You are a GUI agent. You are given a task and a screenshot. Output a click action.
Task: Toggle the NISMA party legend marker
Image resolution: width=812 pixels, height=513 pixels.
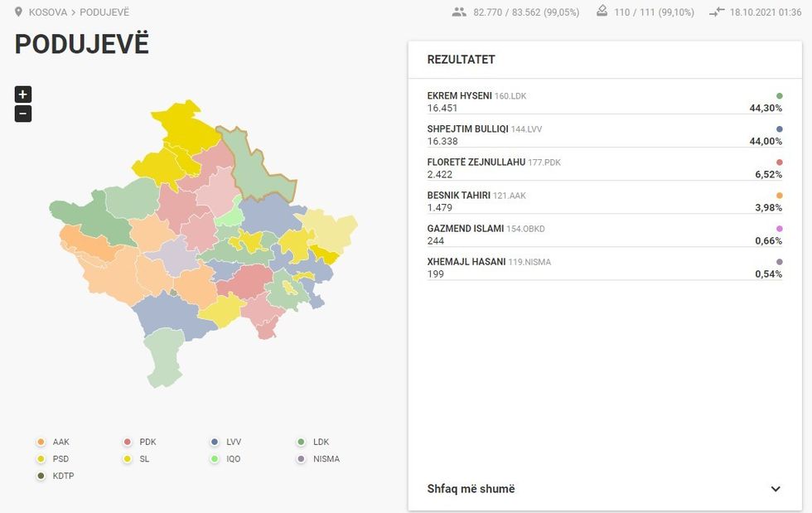[x=302, y=459]
